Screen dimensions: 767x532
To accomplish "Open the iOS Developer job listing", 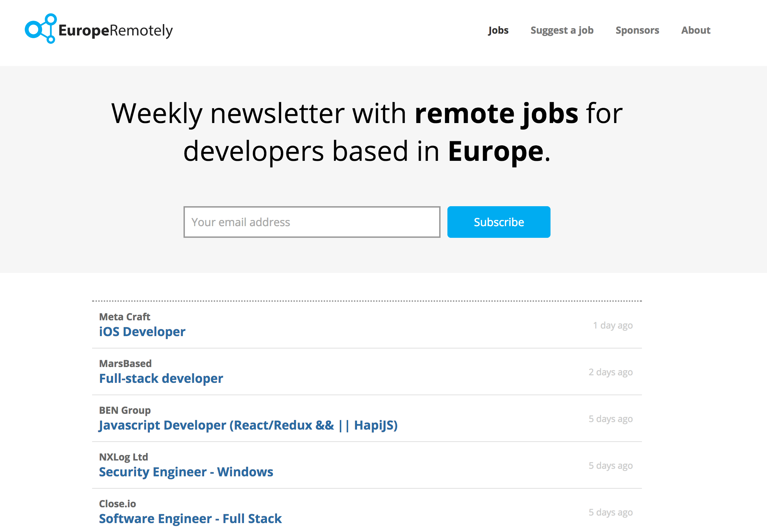I will point(142,332).
